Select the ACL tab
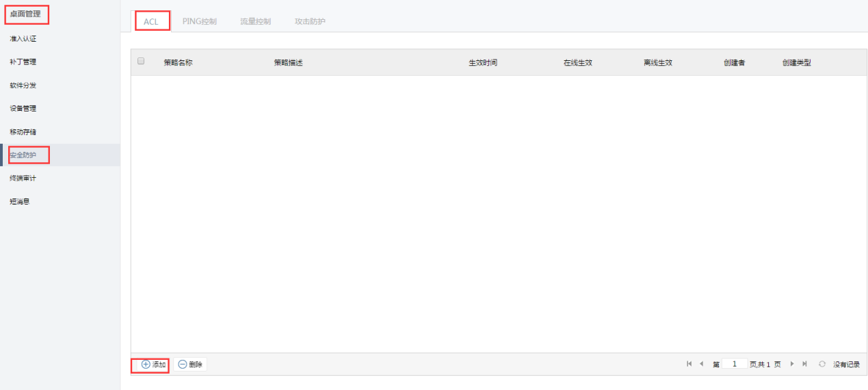868x390 pixels. click(151, 21)
